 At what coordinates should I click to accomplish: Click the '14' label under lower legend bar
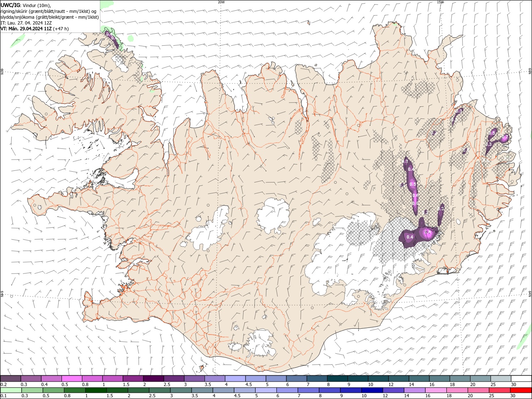(407, 396)
